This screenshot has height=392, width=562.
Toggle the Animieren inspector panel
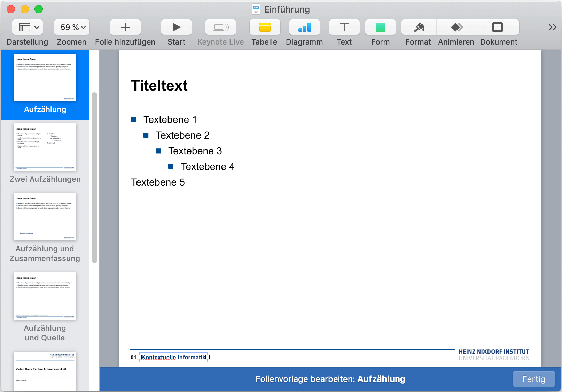(456, 27)
